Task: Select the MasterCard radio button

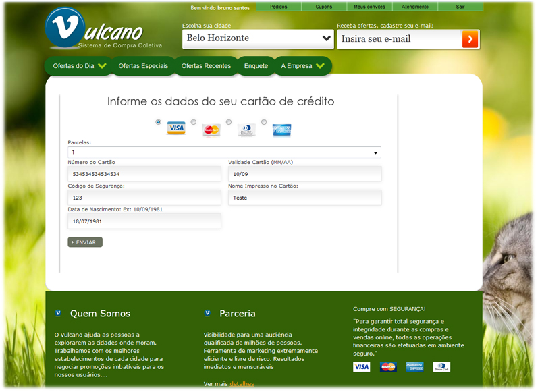Action: click(x=194, y=122)
